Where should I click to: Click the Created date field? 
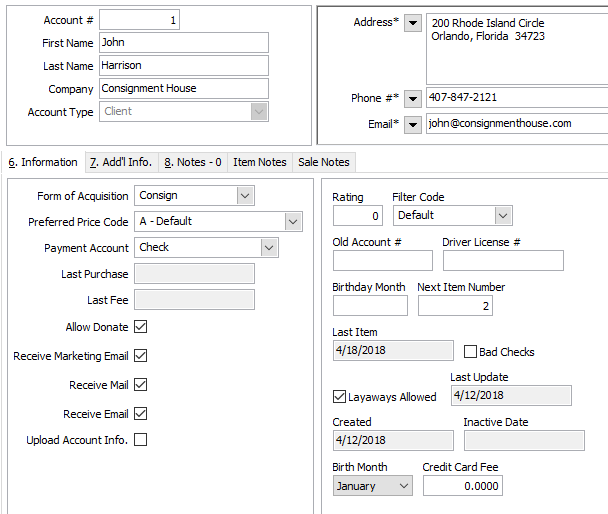(x=393, y=440)
